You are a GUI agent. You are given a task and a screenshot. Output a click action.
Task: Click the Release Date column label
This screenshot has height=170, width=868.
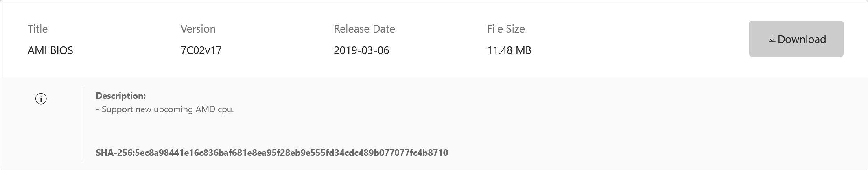click(x=364, y=29)
